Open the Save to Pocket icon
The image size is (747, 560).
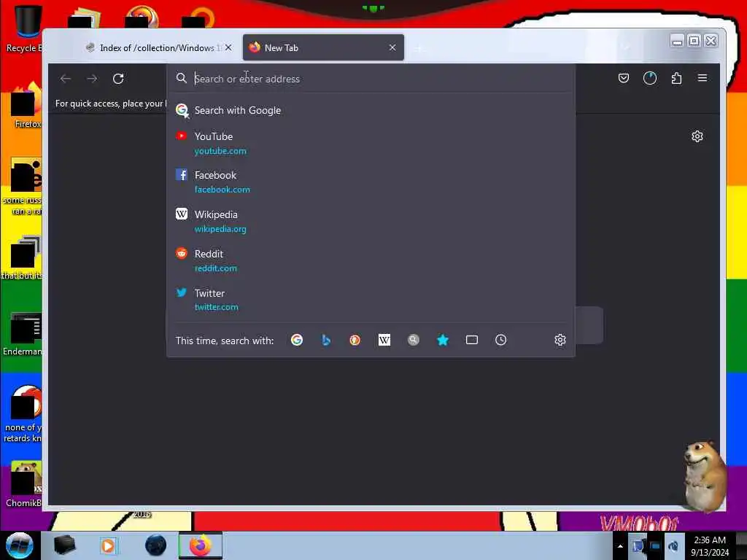(623, 78)
